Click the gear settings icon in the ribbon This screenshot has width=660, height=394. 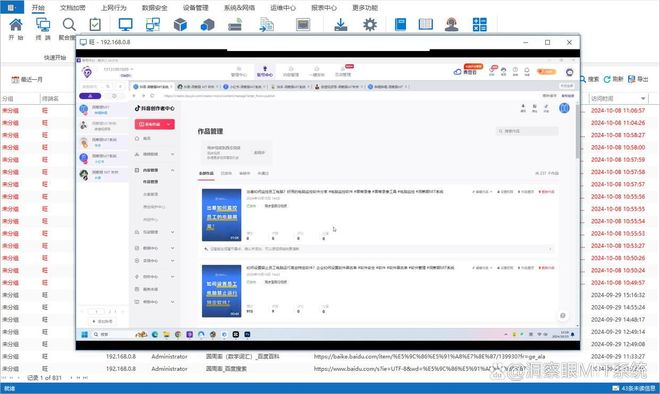coord(370,25)
